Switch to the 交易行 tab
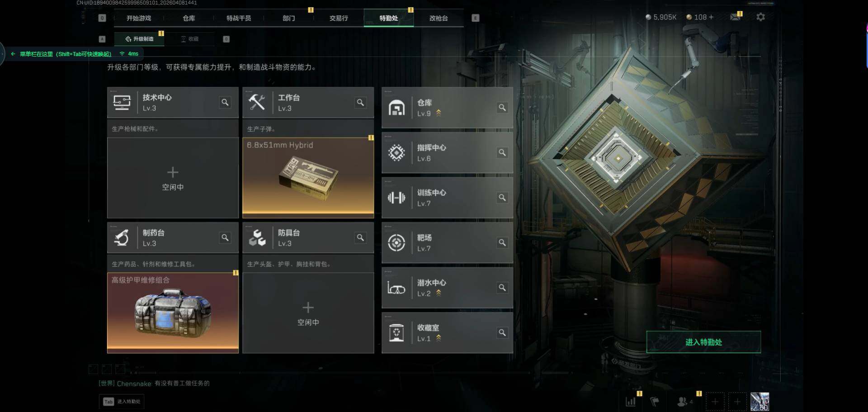The width and height of the screenshot is (868, 412). coord(339,18)
